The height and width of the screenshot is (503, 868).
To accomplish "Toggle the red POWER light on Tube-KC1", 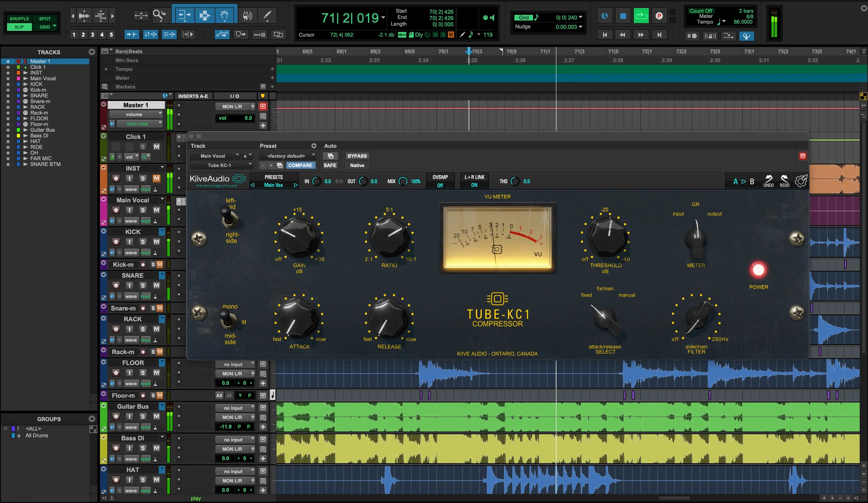I will point(758,270).
